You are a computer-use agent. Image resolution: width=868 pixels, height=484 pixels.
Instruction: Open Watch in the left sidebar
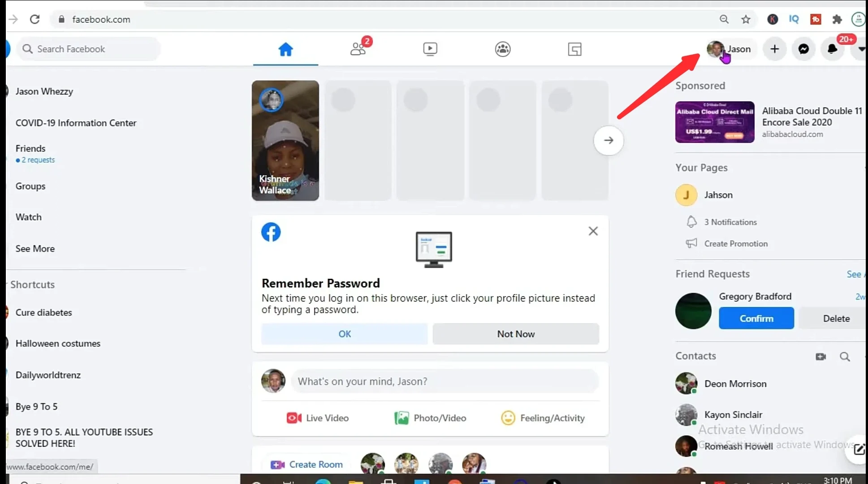[x=29, y=217]
